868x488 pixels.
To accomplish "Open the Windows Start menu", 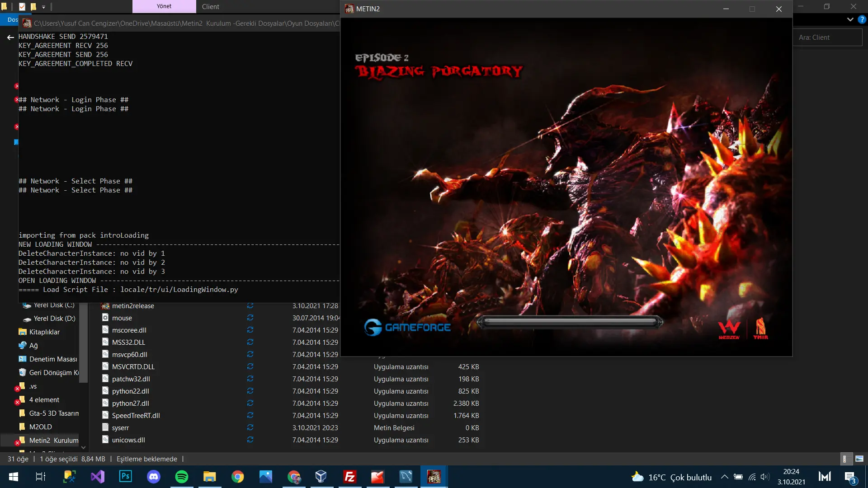I will (14, 477).
